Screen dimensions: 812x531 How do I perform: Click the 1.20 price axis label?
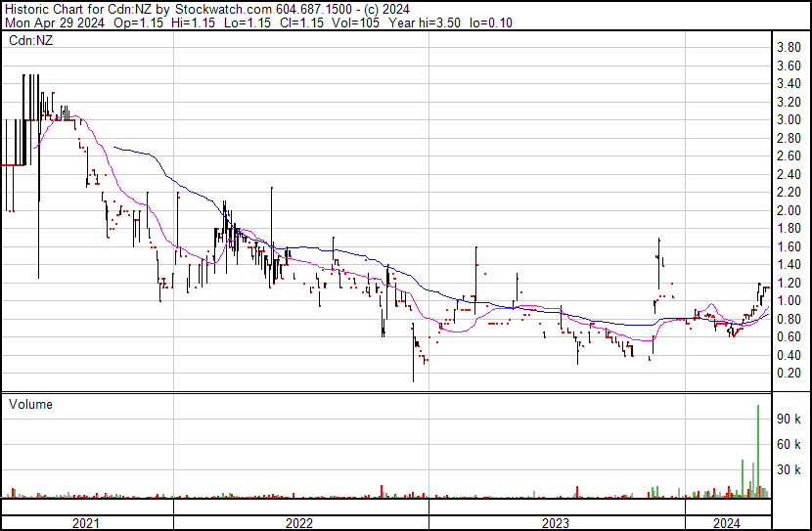789,283
